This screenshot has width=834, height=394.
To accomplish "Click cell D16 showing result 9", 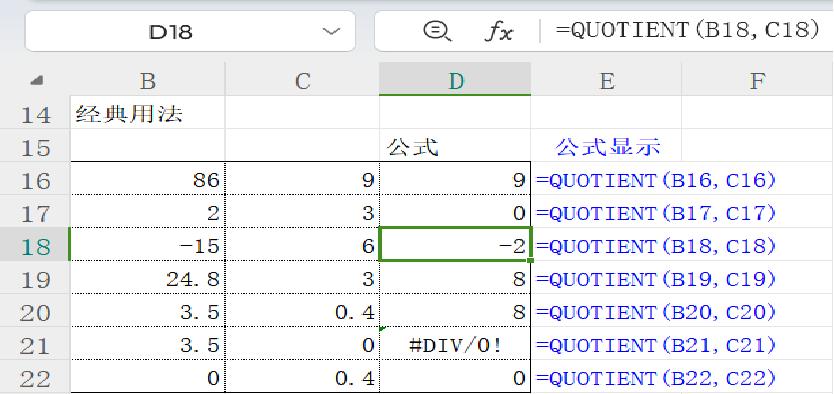I will pos(455,179).
